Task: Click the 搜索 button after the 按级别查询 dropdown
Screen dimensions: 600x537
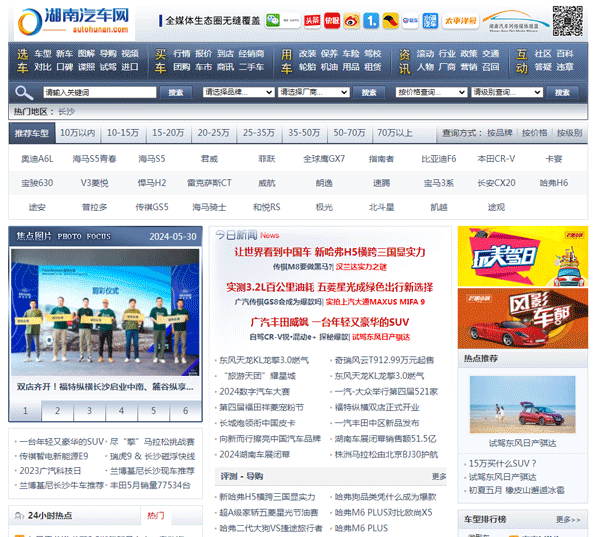Action: 562,92
